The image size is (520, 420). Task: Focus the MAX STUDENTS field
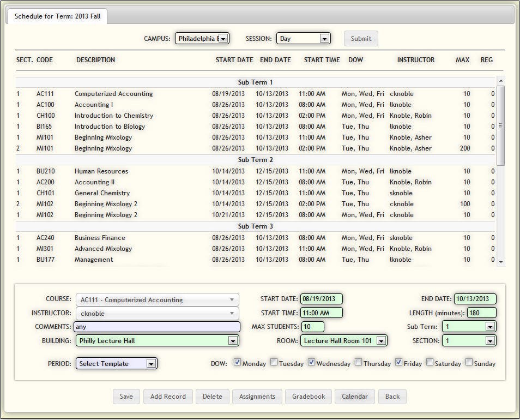coord(312,327)
